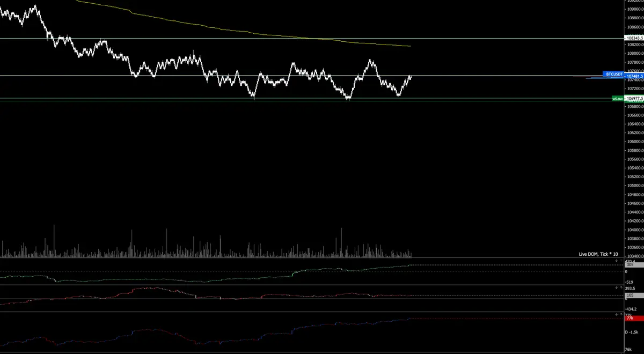Screen dimensions: 644x354
Task: Select the blue BTCUSDT symbol label
Action: tap(613, 74)
